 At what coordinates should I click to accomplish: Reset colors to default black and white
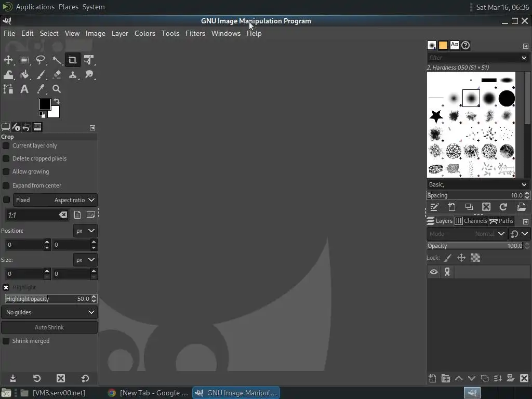click(x=42, y=115)
